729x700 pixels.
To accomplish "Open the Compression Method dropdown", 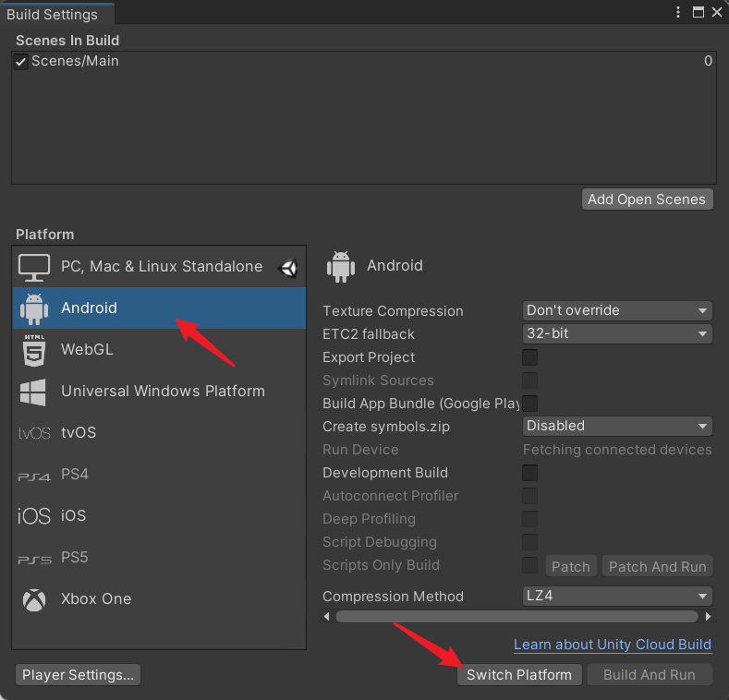I will [x=617, y=596].
